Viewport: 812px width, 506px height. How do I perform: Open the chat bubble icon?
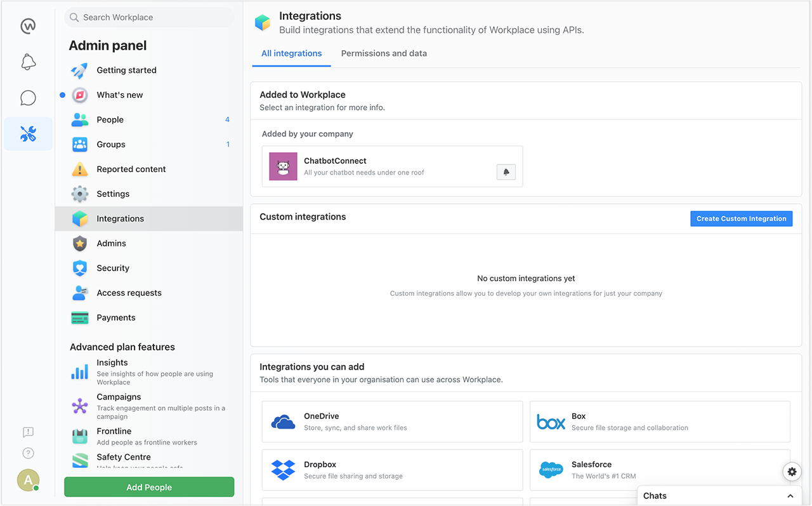pyautogui.click(x=28, y=98)
